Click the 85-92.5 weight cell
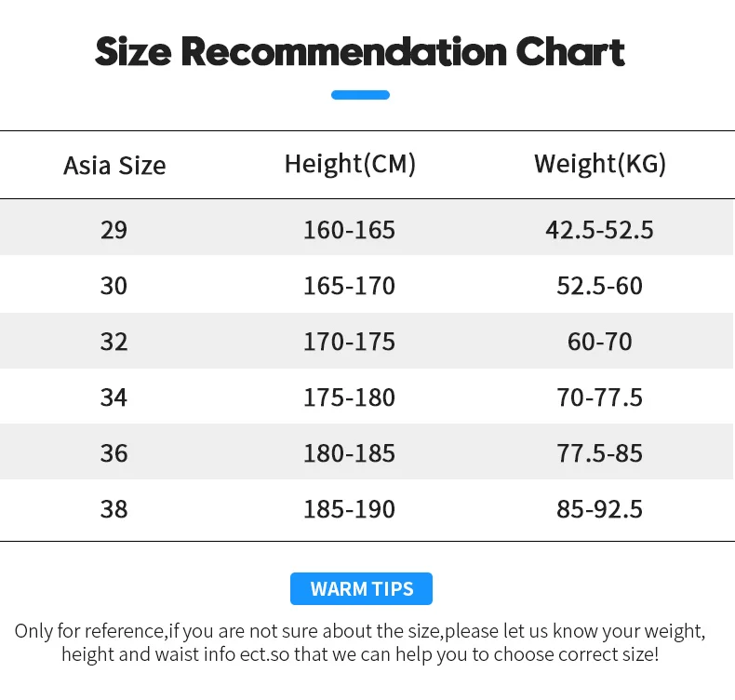The width and height of the screenshot is (735, 700). (599, 509)
